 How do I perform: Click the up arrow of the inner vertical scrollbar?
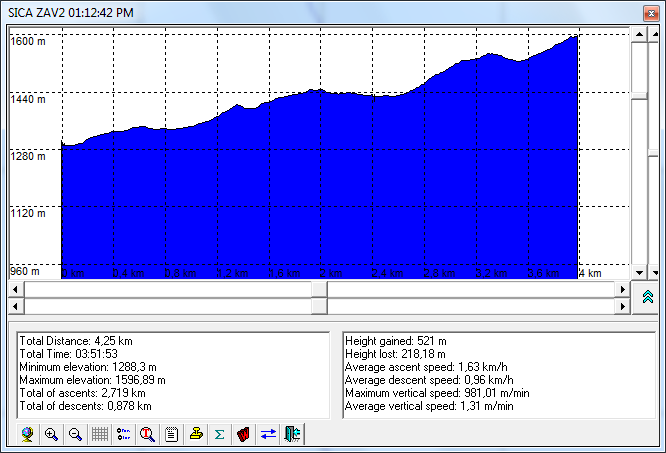(637, 33)
